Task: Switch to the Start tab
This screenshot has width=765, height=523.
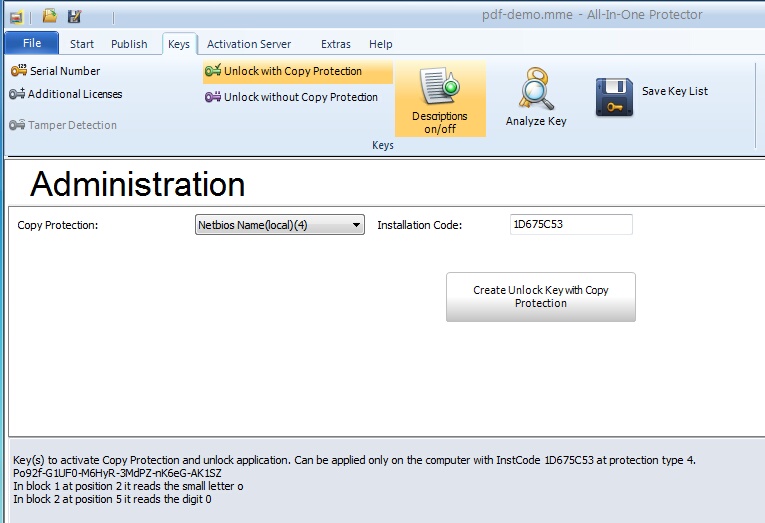Action: (82, 44)
